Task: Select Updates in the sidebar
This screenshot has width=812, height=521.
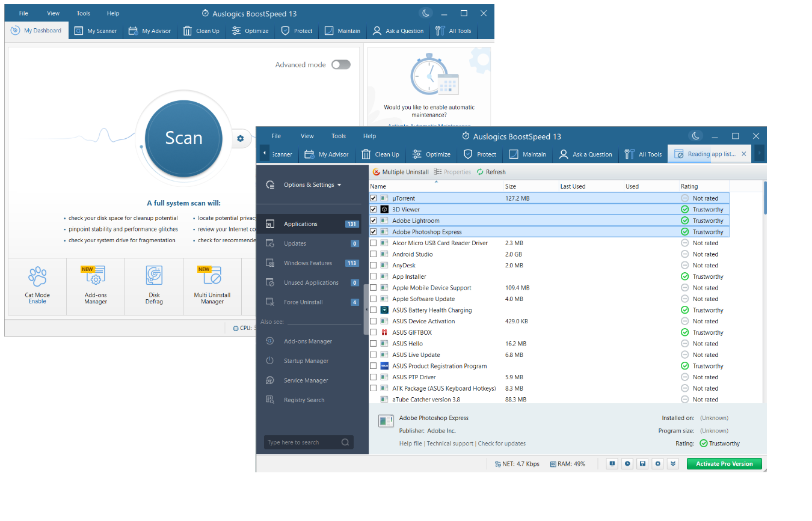Action: 309,244
